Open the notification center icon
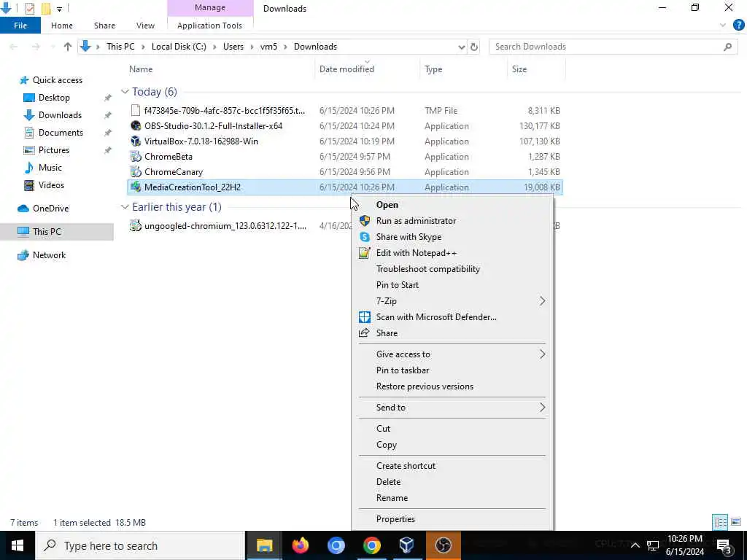The image size is (747, 560). [724, 545]
